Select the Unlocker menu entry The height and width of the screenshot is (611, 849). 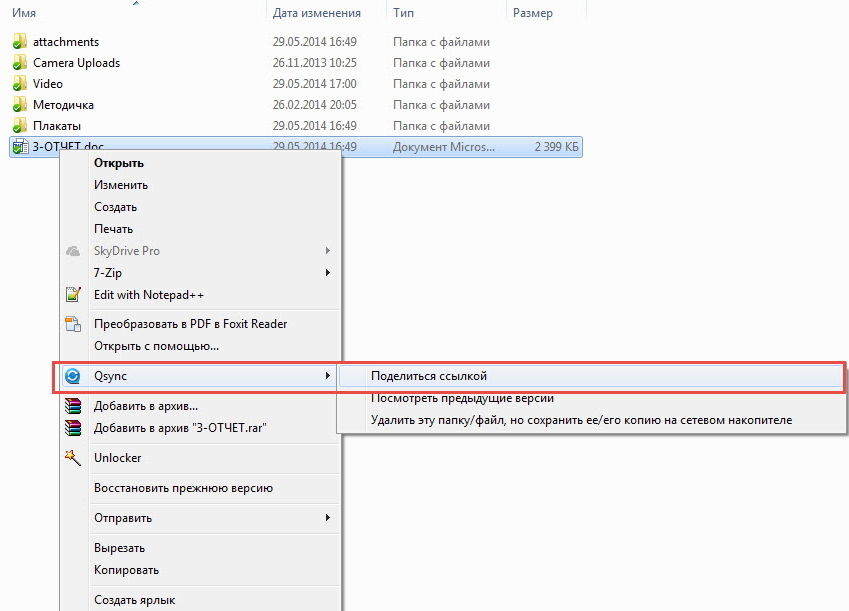(x=200, y=458)
